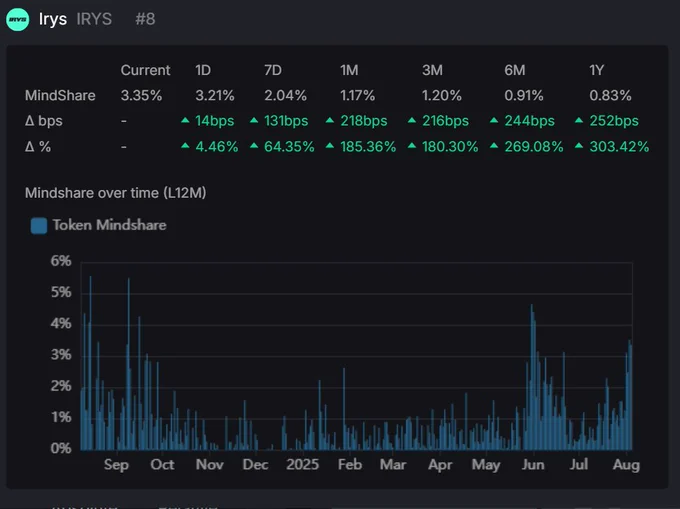The height and width of the screenshot is (509, 680).
Task: Select the 1Y column header
Action: (596, 70)
